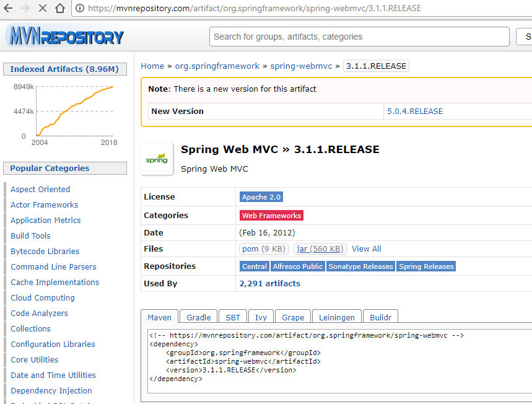Image resolution: width=532 pixels, height=404 pixels.
Task: Open the View All files link
Action: (367, 249)
